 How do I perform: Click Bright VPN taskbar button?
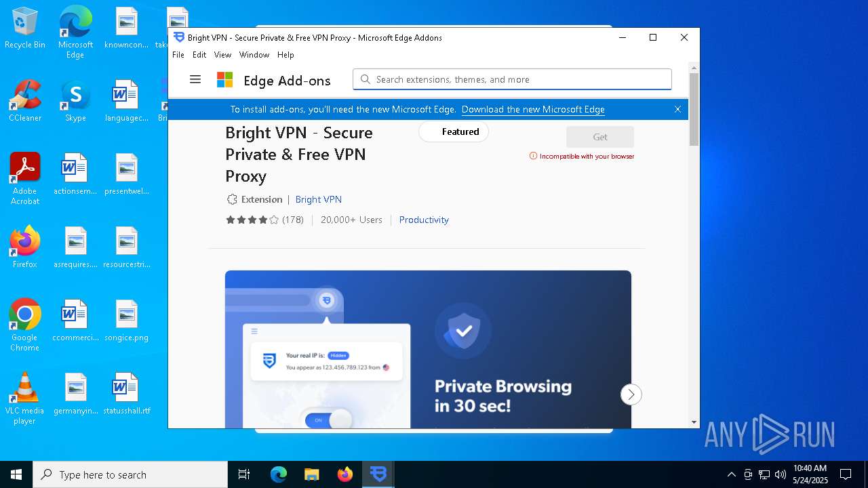tap(378, 474)
